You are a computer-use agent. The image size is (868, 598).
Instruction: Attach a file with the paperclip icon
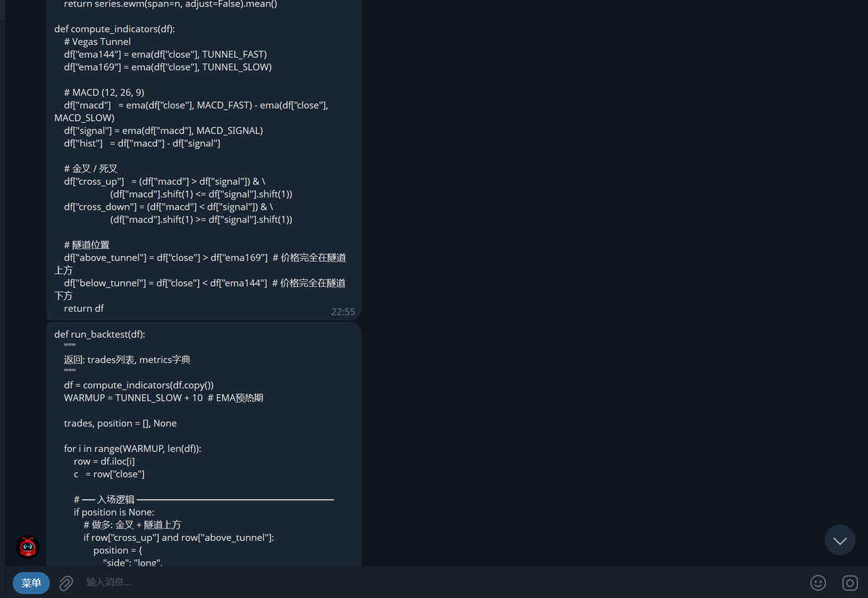[66, 583]
